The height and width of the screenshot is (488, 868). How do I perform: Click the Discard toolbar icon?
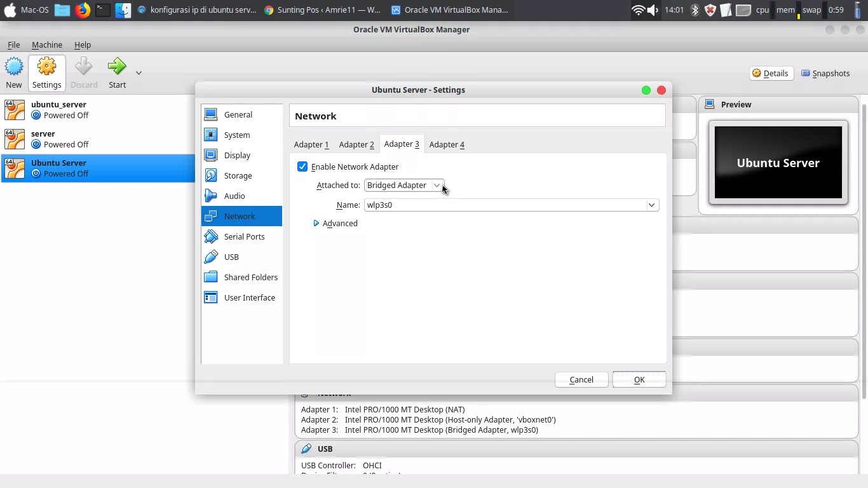pyautogui.click(x=84, y=72)
